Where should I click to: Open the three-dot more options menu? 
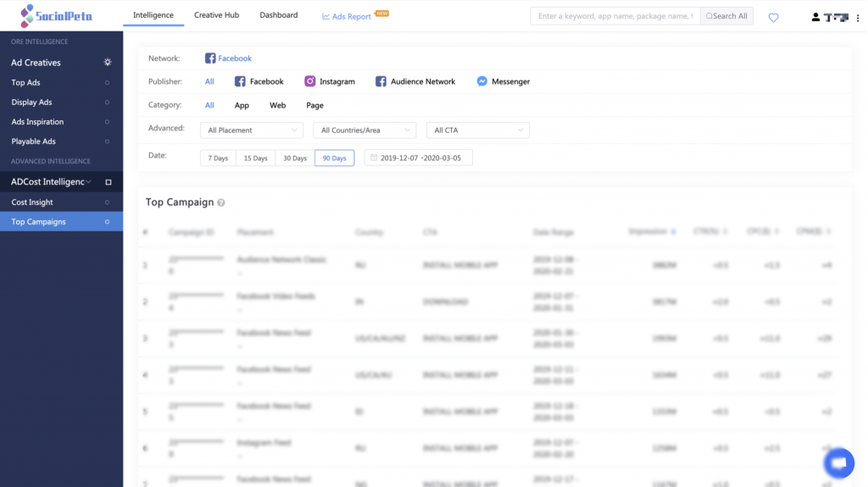[858, 18]
